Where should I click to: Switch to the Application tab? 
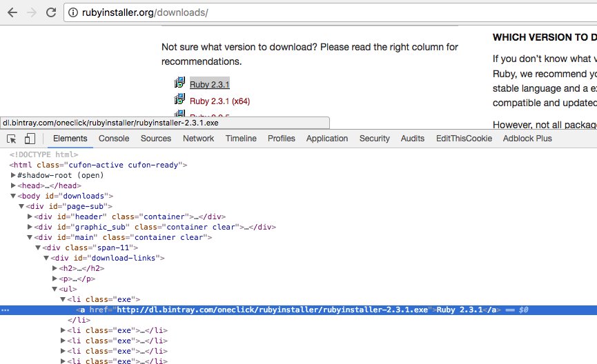tap(327, 139)
